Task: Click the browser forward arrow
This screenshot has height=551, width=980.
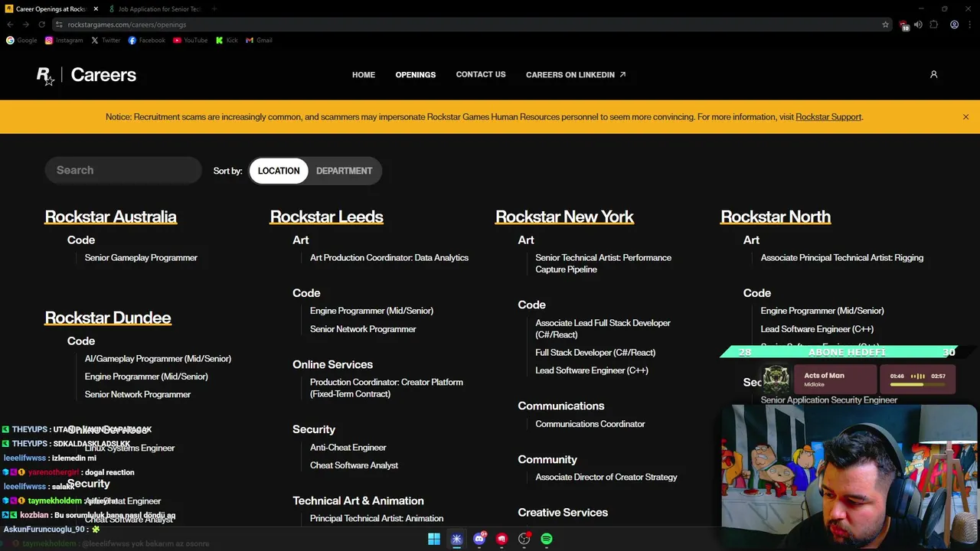Action: pos(25,24)
